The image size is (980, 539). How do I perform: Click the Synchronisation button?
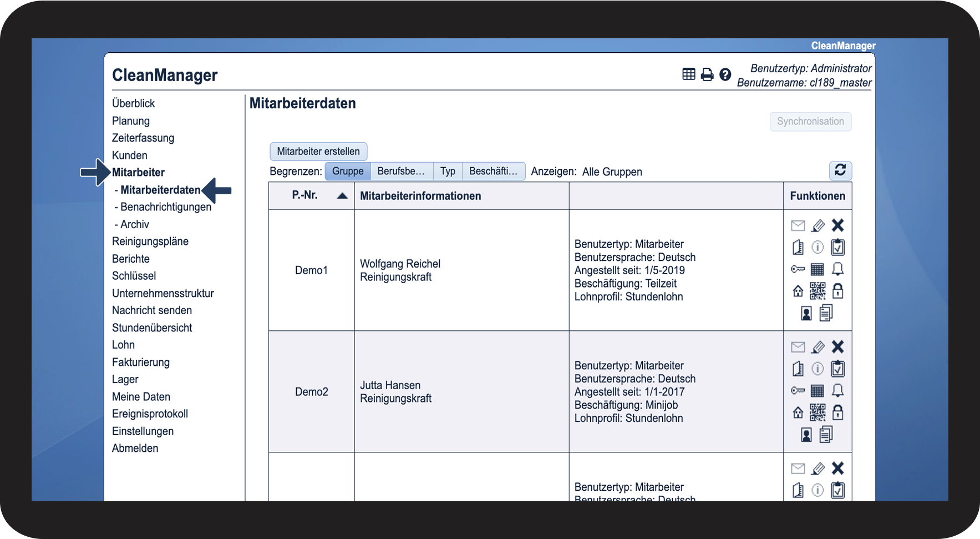(x=810, y=122)
